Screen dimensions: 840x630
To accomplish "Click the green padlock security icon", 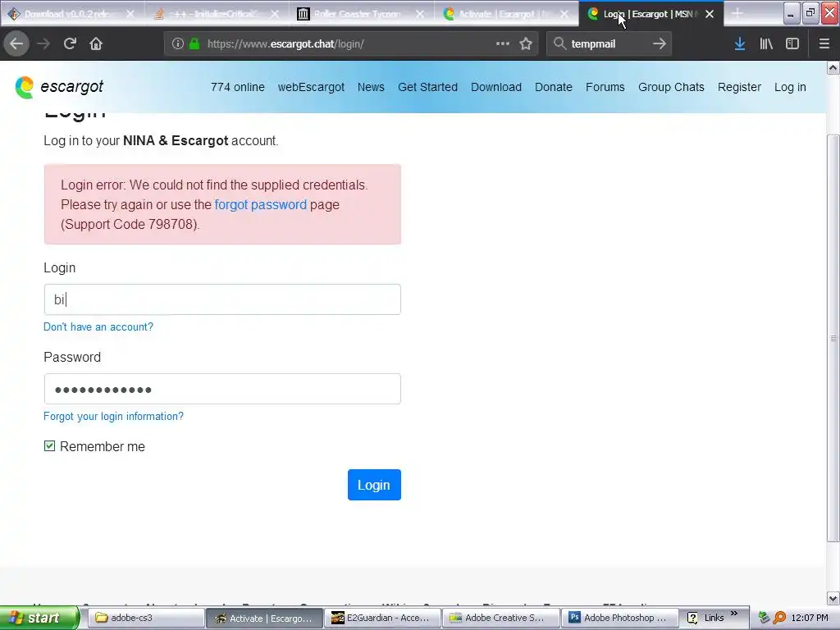I will click(x=194, y=44).
